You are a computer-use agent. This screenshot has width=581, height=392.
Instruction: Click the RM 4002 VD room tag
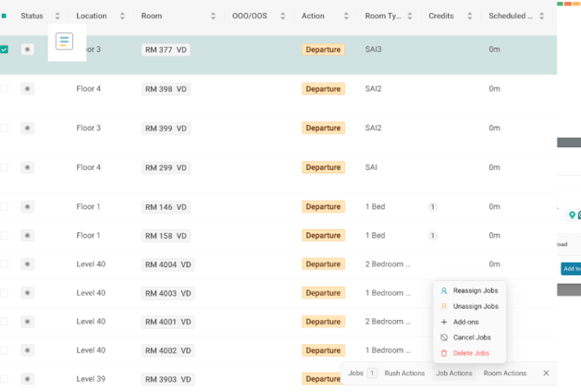[168, 350]
